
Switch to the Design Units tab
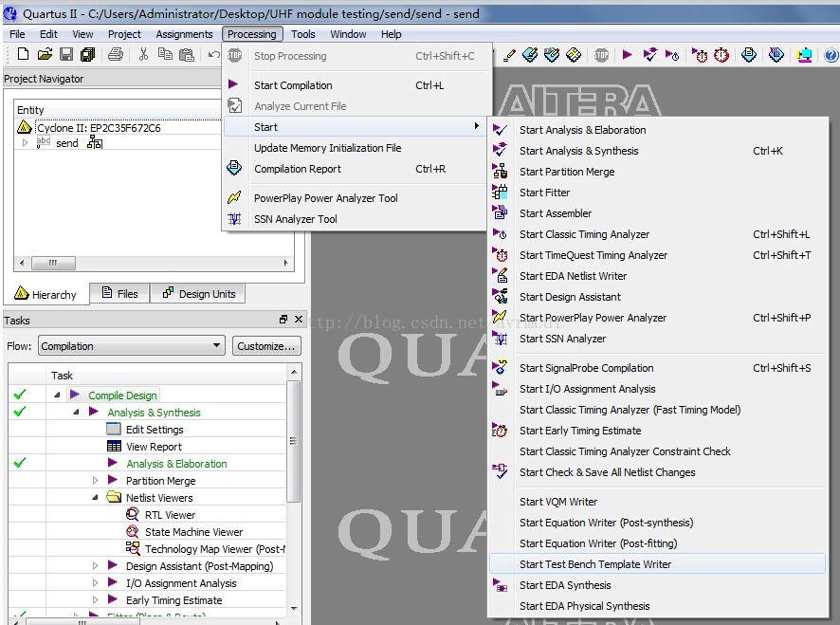[x=198, y=294]
